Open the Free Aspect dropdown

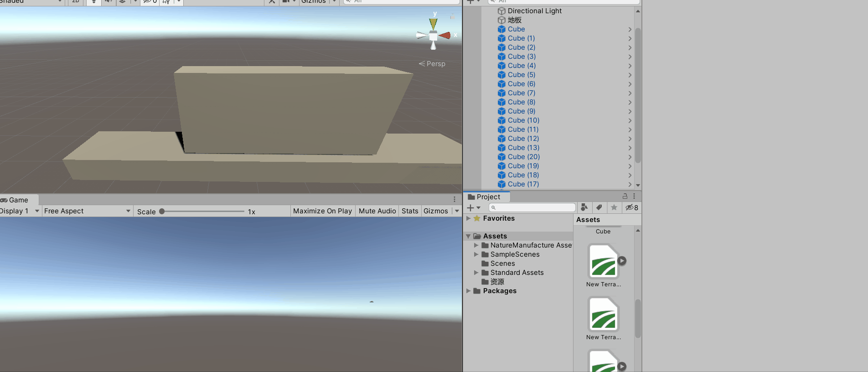[87, 211]
